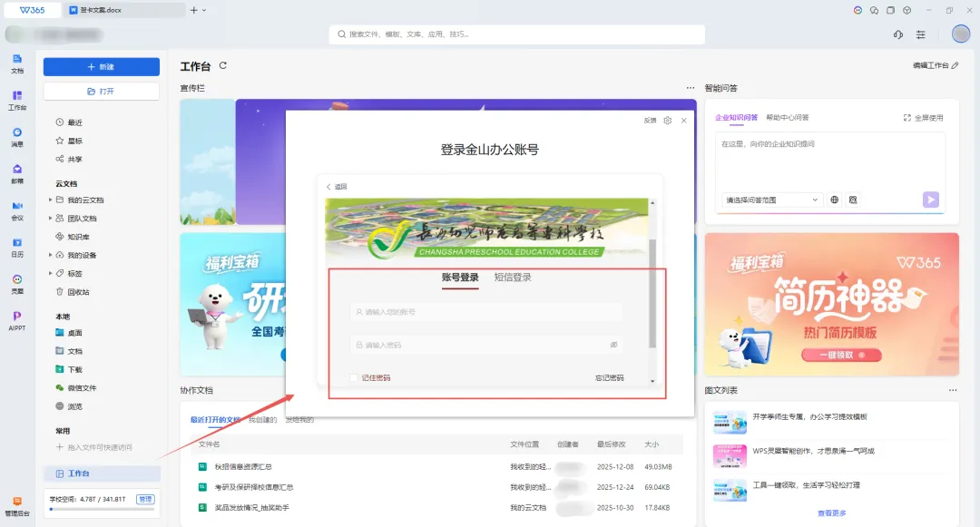The height and width of the screenshot is (527, 980).
Task: Click 全屏使用 in 智能问答
Action: [x=923, y=117]
